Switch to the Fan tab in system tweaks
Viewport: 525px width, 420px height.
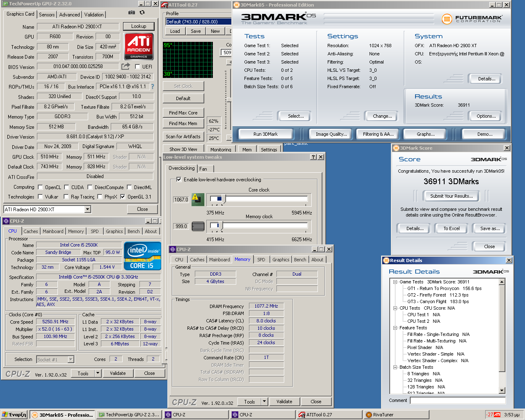203,169
